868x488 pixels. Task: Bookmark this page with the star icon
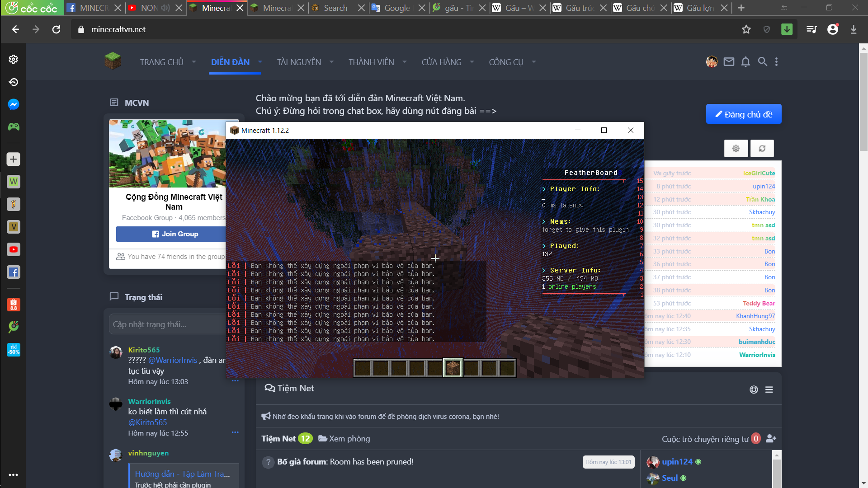746,29
